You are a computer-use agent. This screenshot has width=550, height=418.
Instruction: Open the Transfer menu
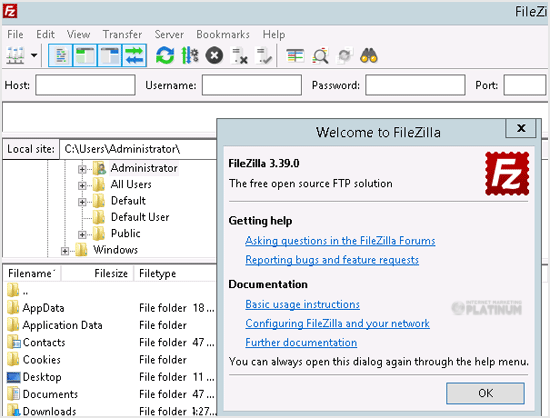pyautogui.click(x=122, y=34)
